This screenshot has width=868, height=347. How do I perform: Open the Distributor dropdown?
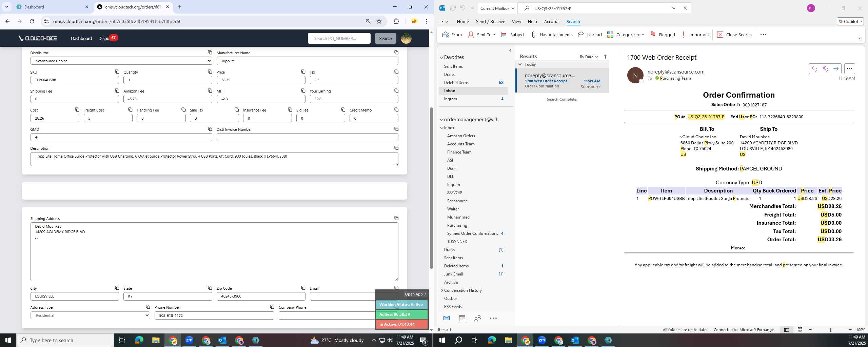point(121,61)
